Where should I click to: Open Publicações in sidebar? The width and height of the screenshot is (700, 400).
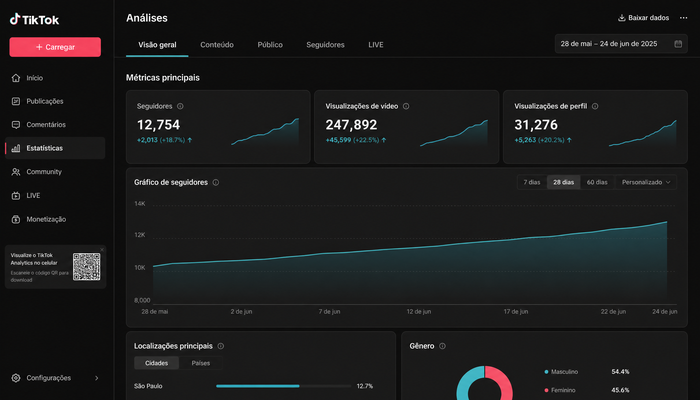(55, 101)
